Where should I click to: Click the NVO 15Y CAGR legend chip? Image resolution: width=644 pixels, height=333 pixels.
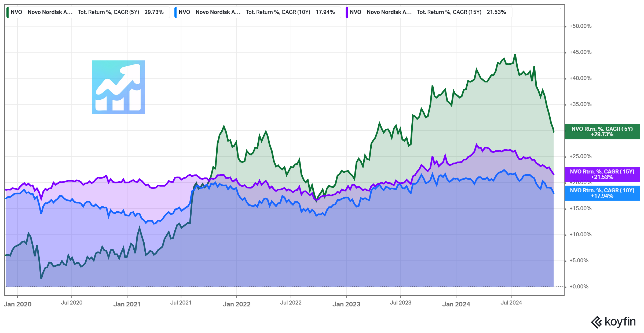(x=429, y=12)
